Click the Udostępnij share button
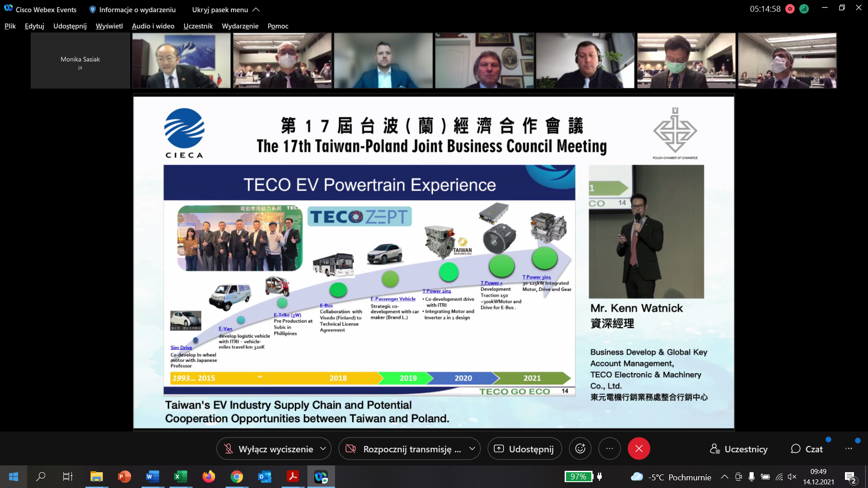Viewport: 868px width, 488px height. pyautogui.click(x=524, y=449)
